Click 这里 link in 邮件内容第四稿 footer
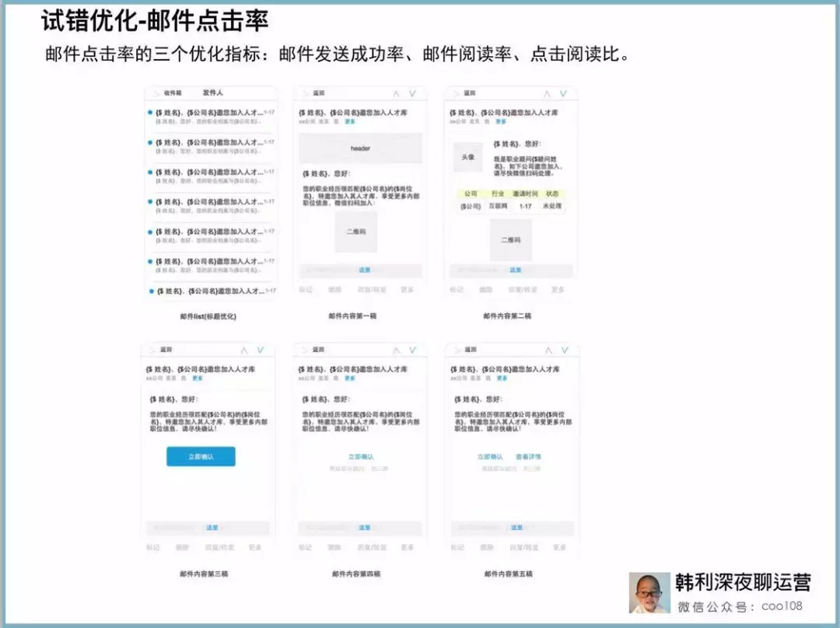 tap(364, 528)
